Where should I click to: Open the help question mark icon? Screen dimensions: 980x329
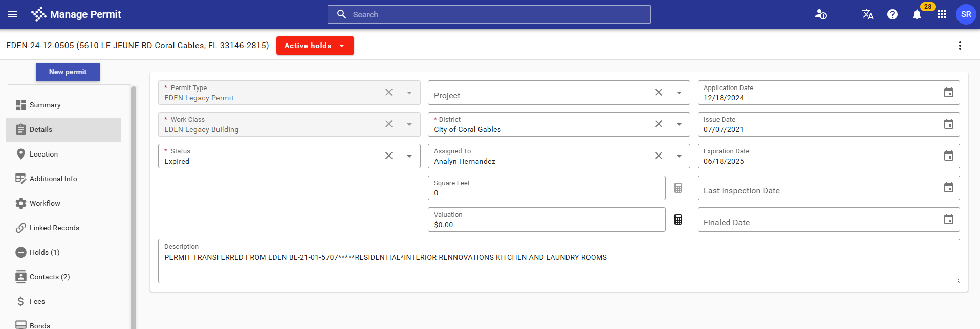[892, 14]
